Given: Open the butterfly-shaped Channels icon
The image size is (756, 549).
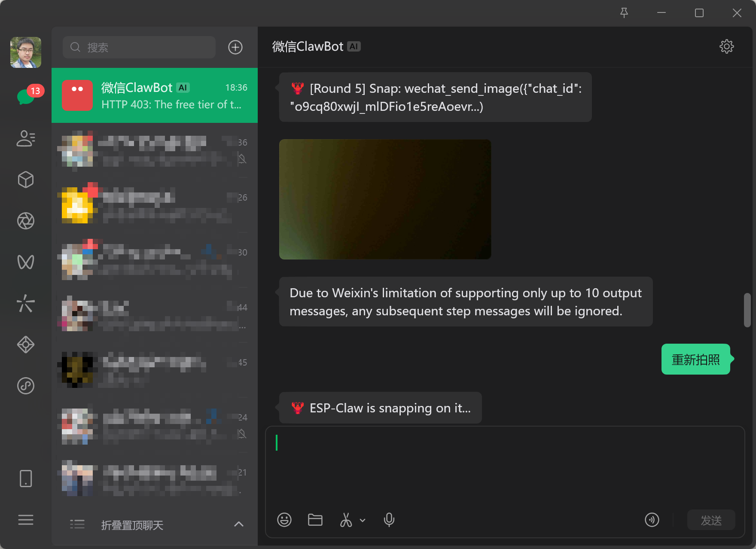Looking at the screenshot, I should coord(26,262).
